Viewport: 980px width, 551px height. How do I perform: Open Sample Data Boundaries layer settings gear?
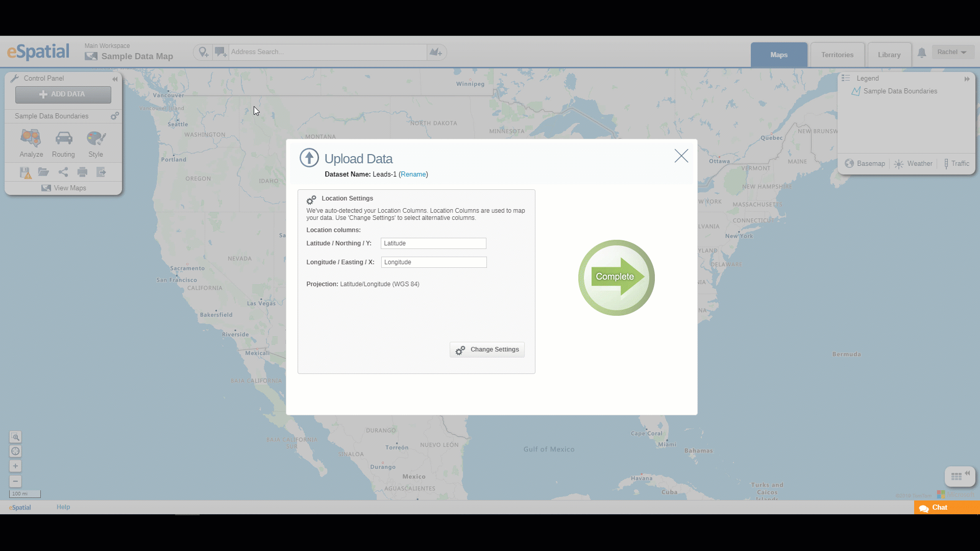(x=115, y=116)
